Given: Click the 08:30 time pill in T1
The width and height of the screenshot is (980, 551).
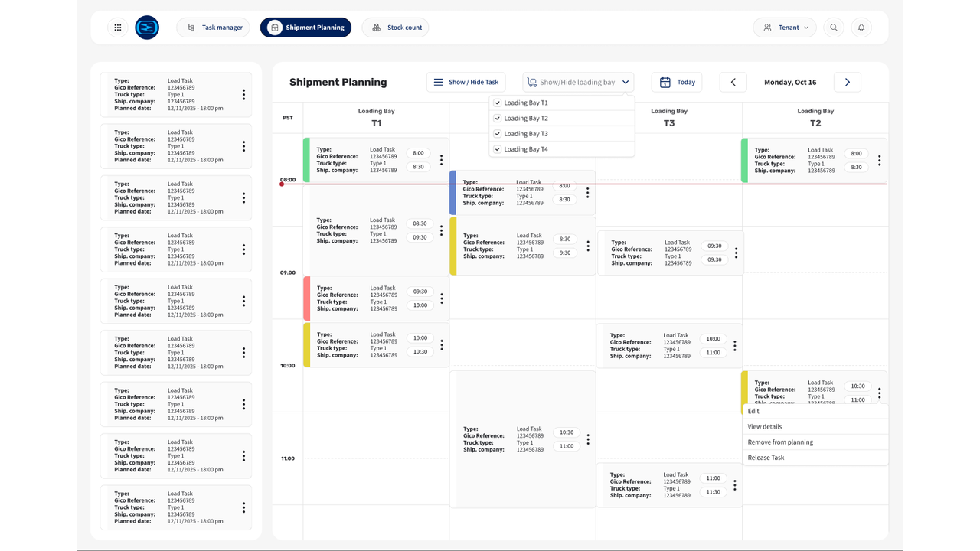Looking at the screenshot, I should 420,223.
